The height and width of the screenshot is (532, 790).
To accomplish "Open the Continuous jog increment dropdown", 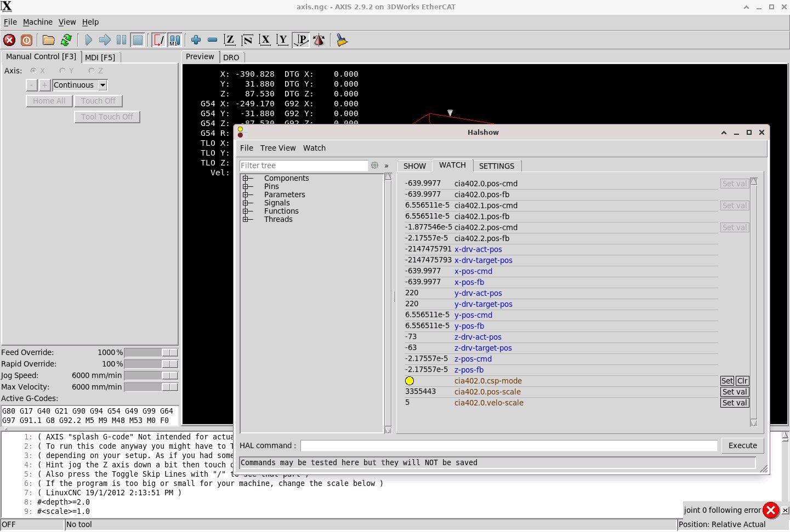I will coord(103,85).
